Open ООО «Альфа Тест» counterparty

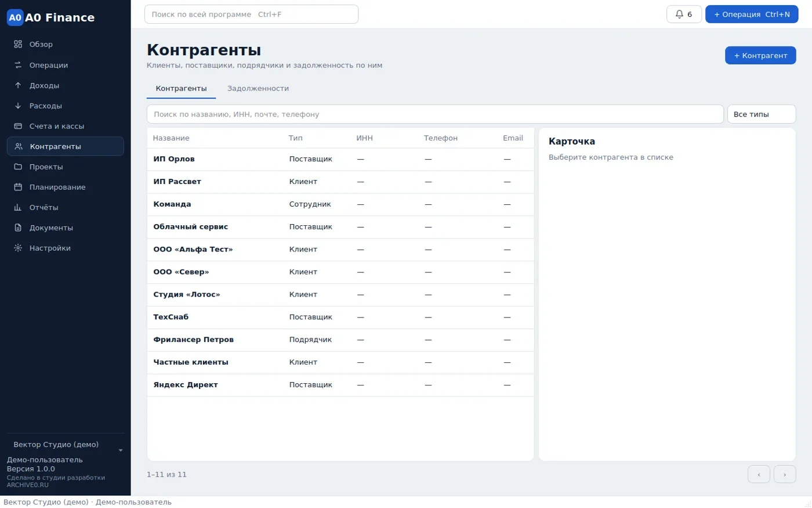click(x=340, y=250)
